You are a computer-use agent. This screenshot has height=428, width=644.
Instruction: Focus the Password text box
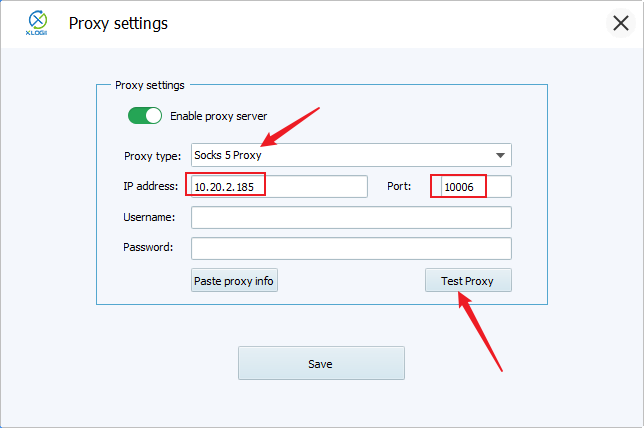tap(351, 248)
